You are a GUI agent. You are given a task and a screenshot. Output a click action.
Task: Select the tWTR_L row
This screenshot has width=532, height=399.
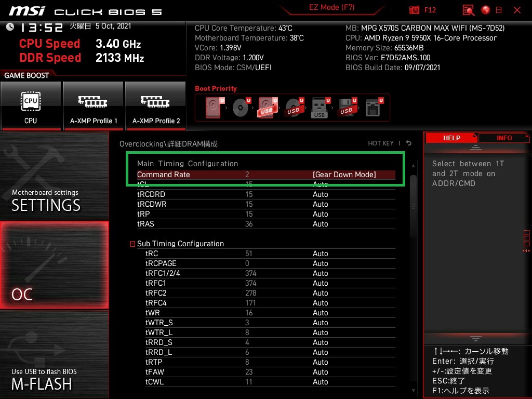270,332
